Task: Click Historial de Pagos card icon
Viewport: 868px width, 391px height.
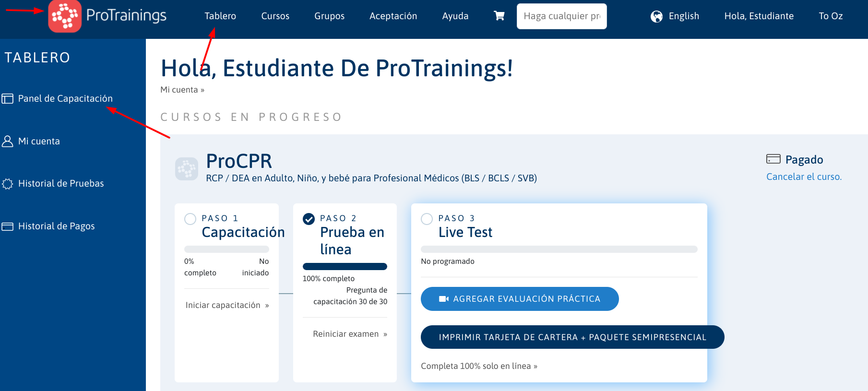Action: [7, 226]
